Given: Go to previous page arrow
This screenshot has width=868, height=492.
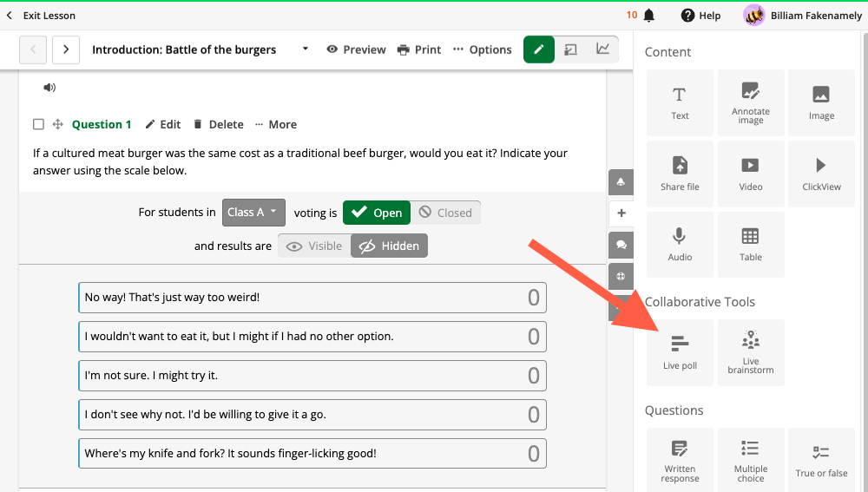Looking at the screenshot, I should [x=33, y=49].
